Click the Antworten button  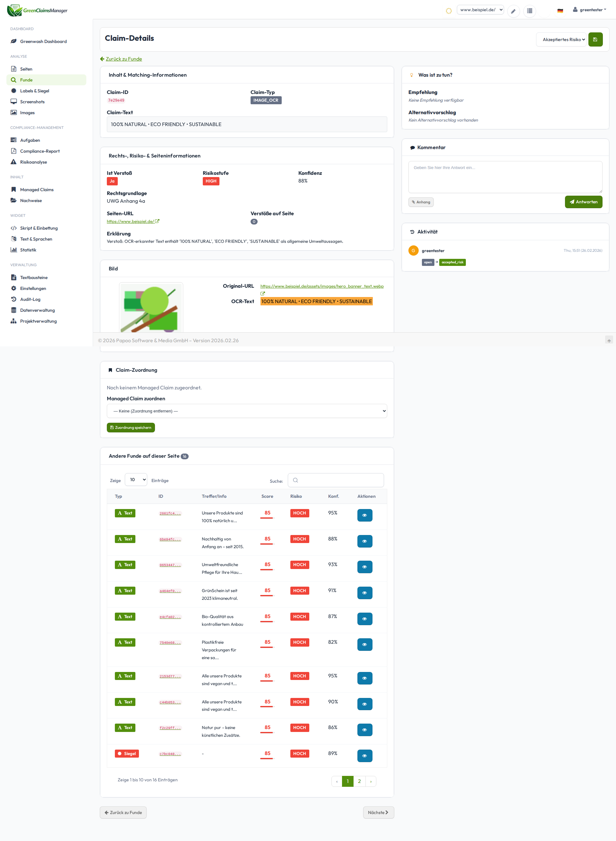coord(583,202)
